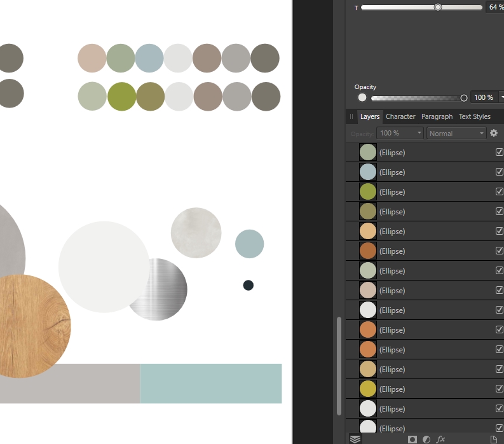Click the off-white colour dot under Opacity

[362, 97]
